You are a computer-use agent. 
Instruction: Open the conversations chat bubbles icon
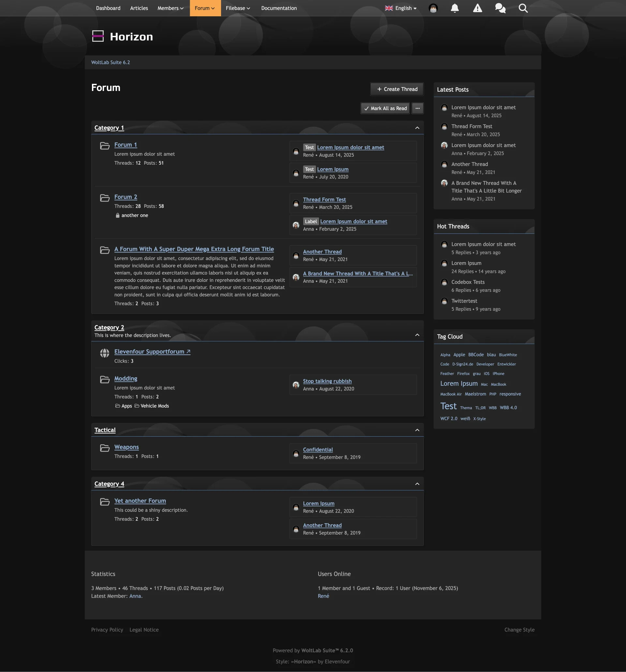[500, 8]
